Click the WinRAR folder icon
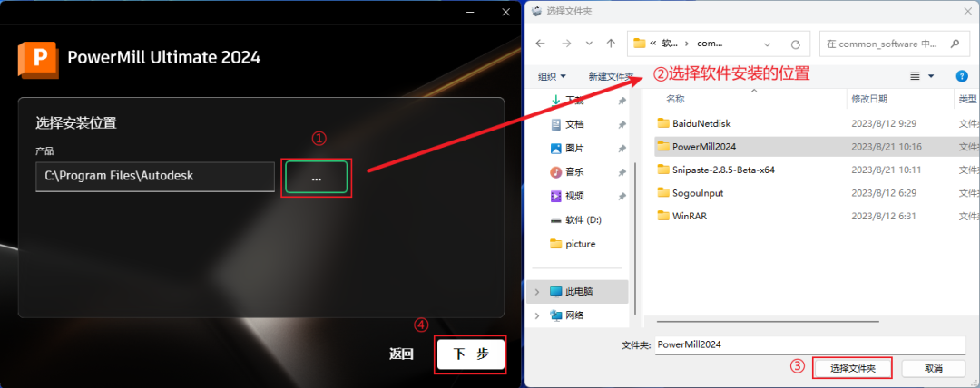980x388 pixels. click(663, 216)
